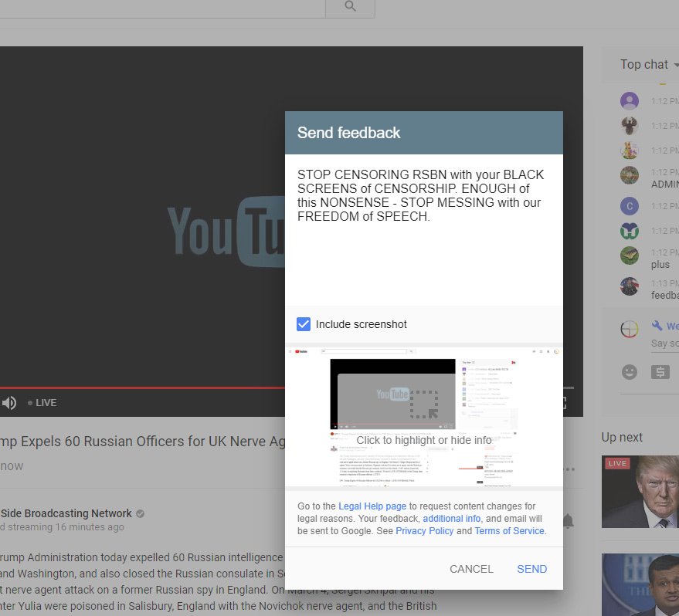
Task: Click the eagle avatar in chat
Action: [x=630, y=126]
